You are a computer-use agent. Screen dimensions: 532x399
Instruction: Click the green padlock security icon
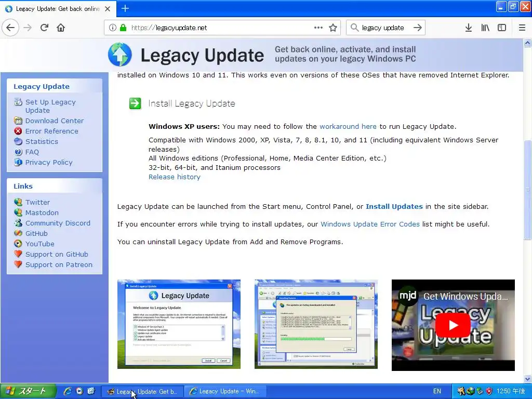tap(123, 28)
